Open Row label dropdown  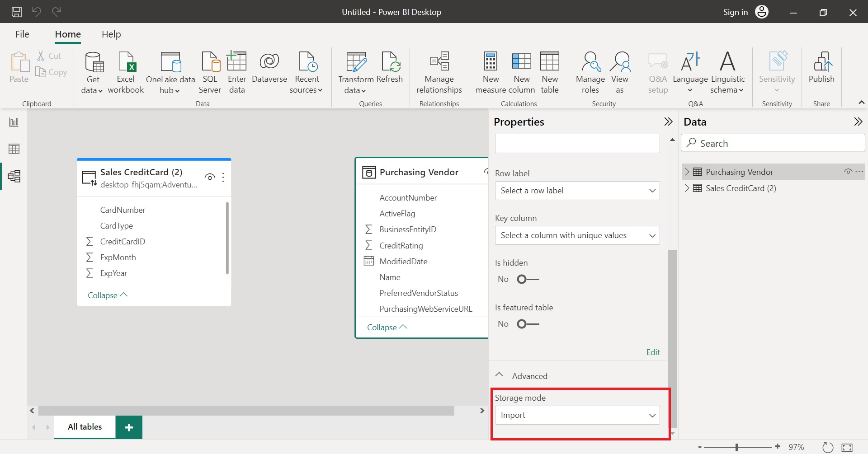[577, 191]
